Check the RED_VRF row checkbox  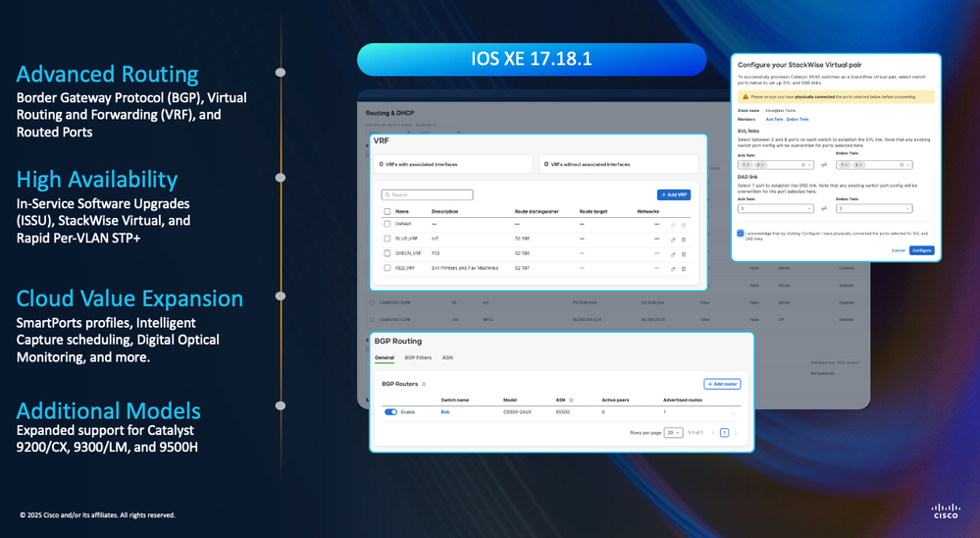pos(387,268)
